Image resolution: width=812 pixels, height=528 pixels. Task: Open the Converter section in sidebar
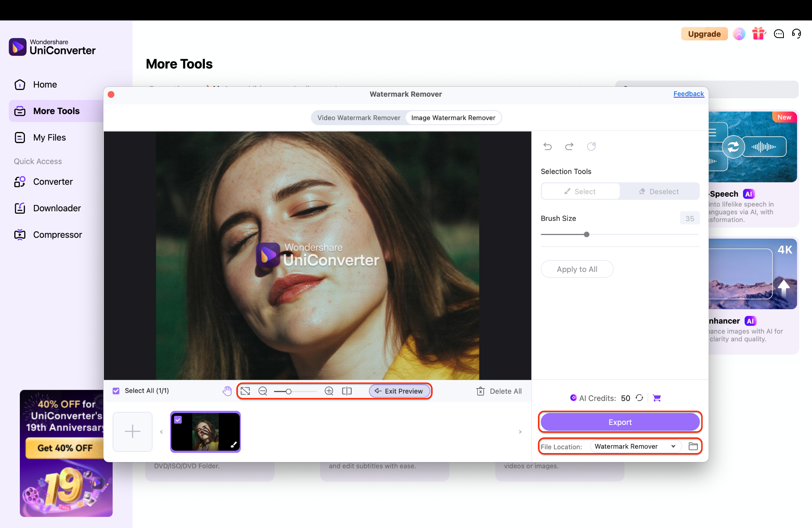coord(53,182)
